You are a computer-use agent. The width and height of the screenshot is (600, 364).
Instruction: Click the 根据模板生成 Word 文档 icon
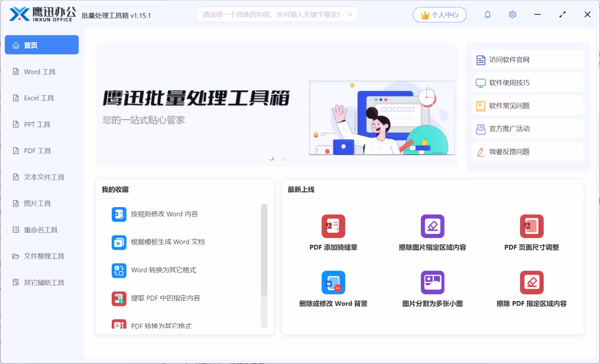[119, 243]
